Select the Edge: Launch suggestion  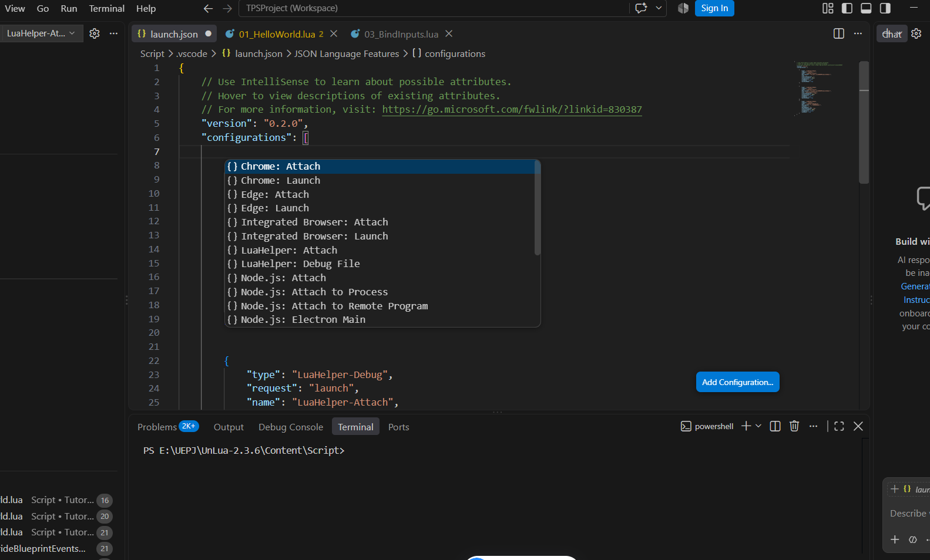coord(380,208)
